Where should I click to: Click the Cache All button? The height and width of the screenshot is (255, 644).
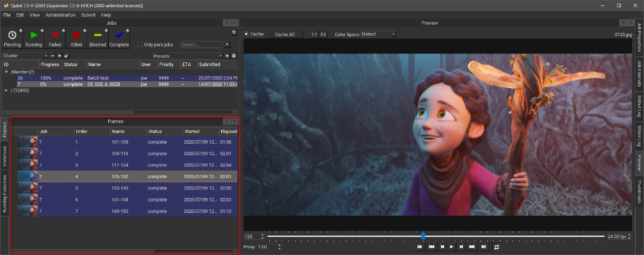285,34
